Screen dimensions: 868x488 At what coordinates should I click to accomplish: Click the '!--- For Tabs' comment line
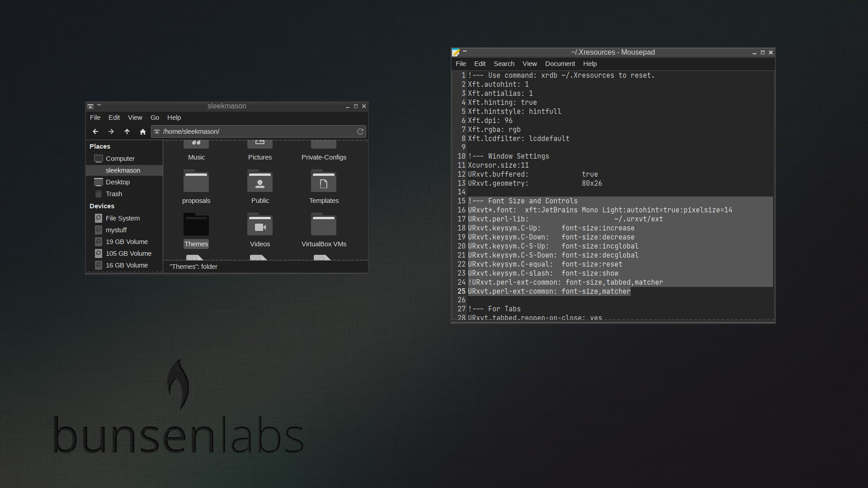(494, 309)
